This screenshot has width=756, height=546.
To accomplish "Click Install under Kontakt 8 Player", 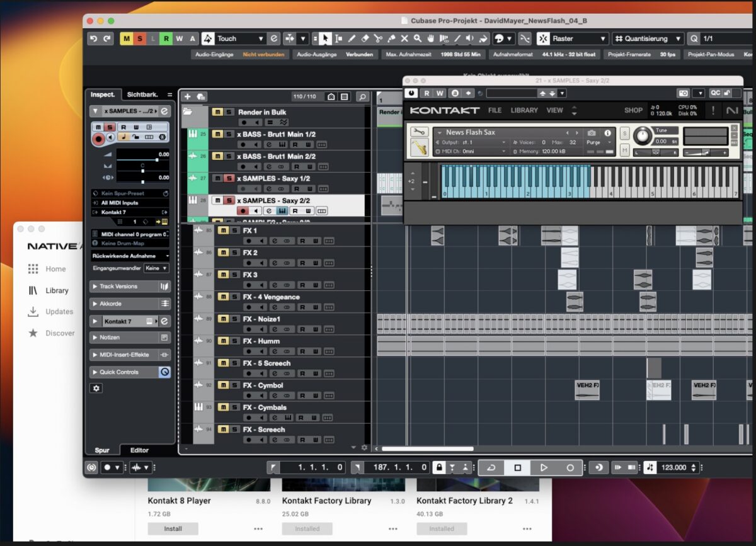I will [173, 528].
